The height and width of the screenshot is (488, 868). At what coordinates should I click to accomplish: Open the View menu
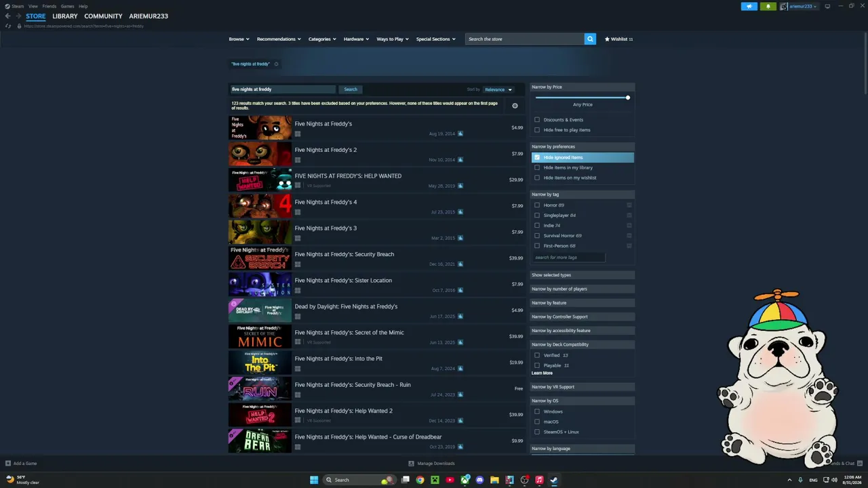click(x=33, y=6)
